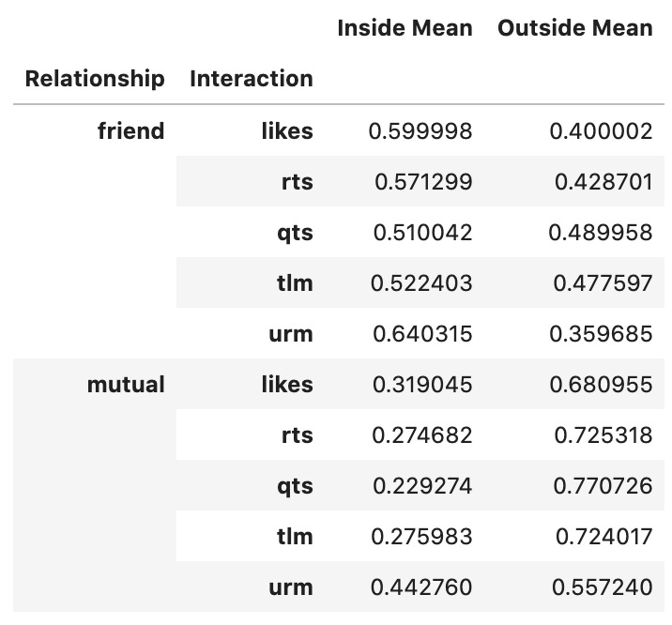Select mutual urm outside mean 0.557240
The height and width of the screenshot is (625, 672).
click(603, 587)
